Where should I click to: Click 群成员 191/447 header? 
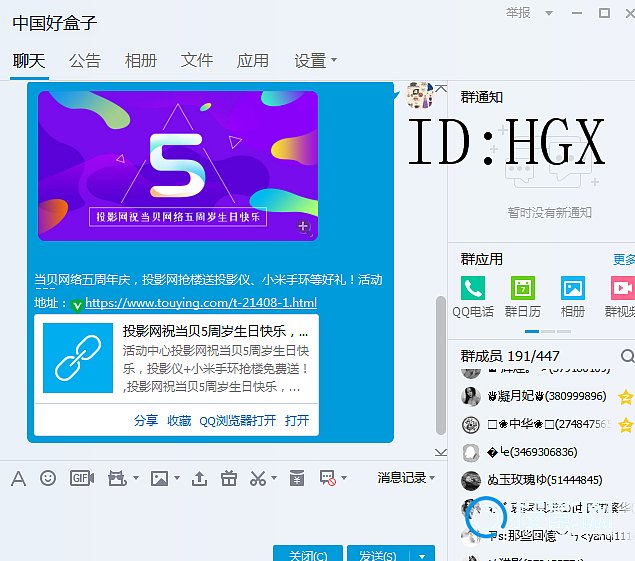(510, 356)
